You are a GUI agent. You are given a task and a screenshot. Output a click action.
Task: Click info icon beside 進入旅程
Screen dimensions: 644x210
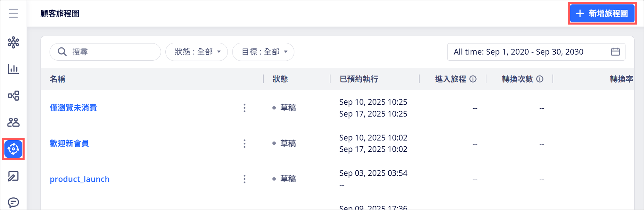coord(473,79)
